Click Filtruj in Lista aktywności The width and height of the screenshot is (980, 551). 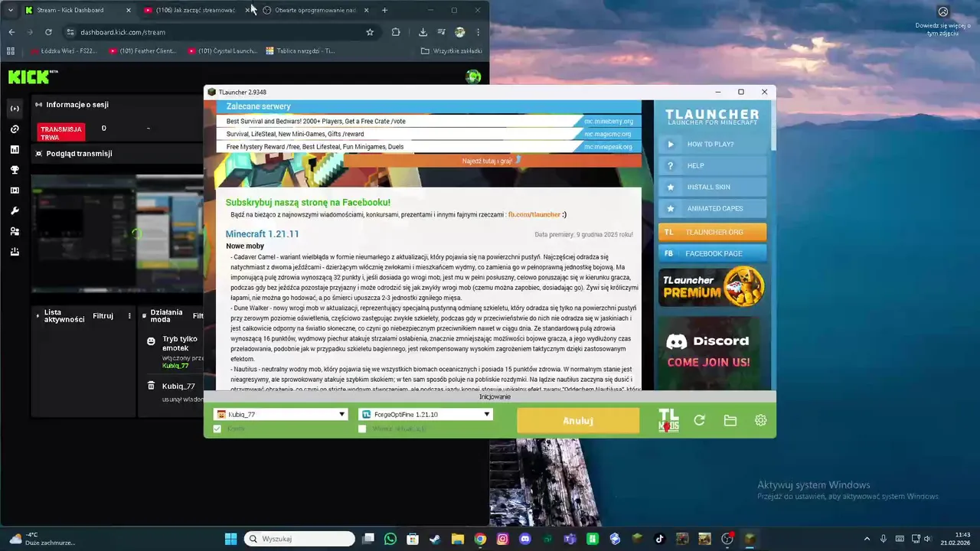[103, 316]
